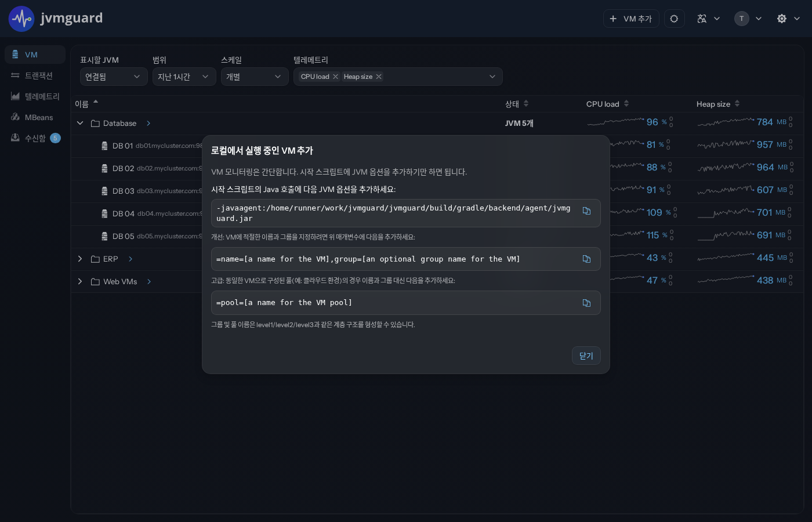Image resolution: width=812 pixels, height=522 pixels.
Task: Click the Web VMs folder icon
Action: 95,282
